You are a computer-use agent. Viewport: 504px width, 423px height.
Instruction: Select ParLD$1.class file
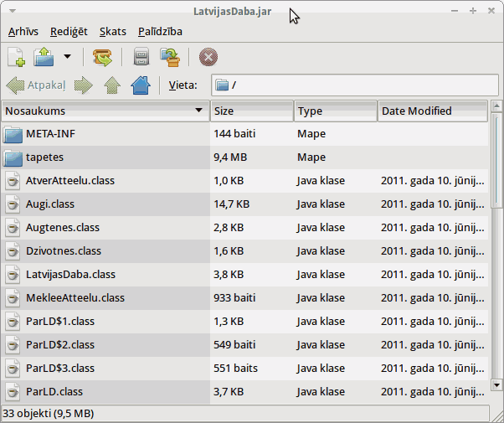pyautogui.click(x=244, y=322)
